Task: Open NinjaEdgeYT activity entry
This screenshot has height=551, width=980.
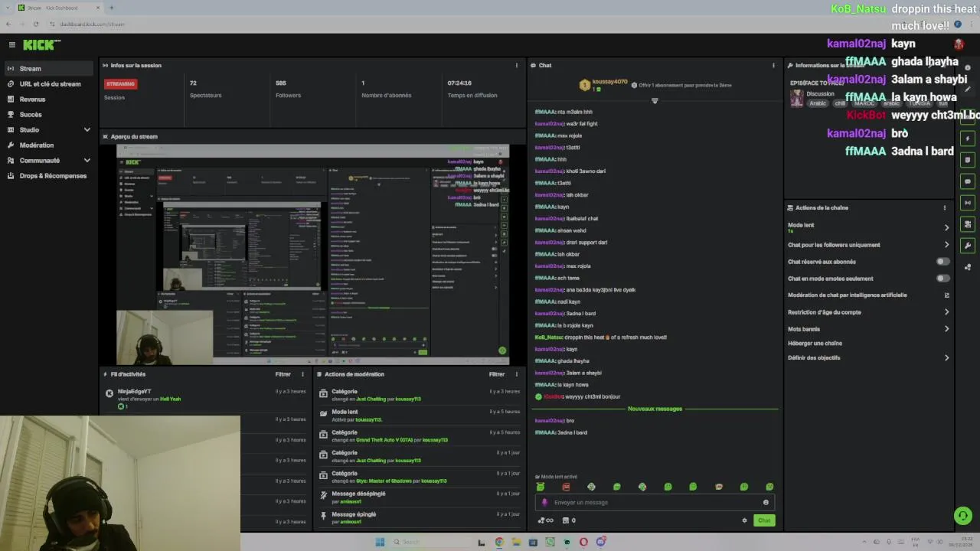Action: tap(207, 399)
